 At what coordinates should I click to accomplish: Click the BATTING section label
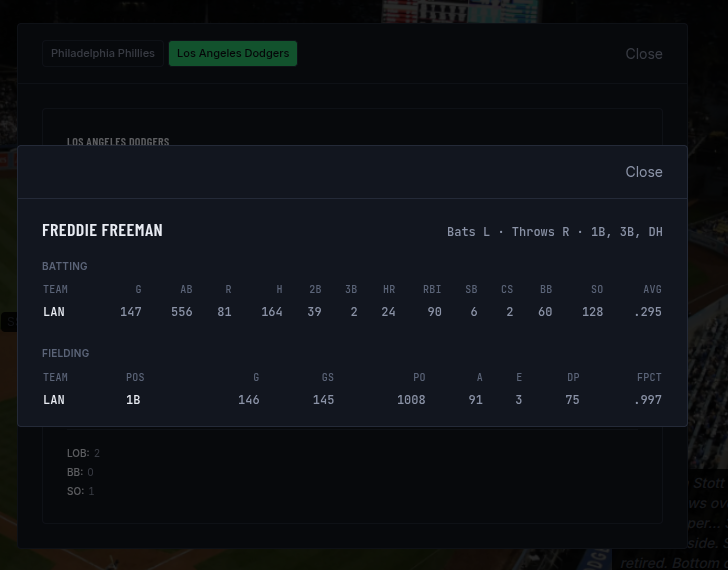tap(65, 266)
